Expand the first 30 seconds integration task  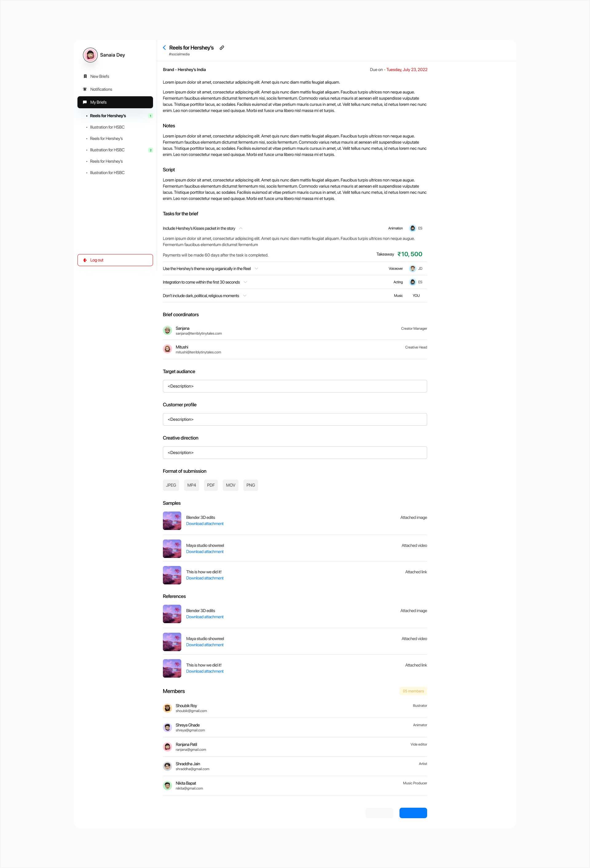(x=245, y=282)
